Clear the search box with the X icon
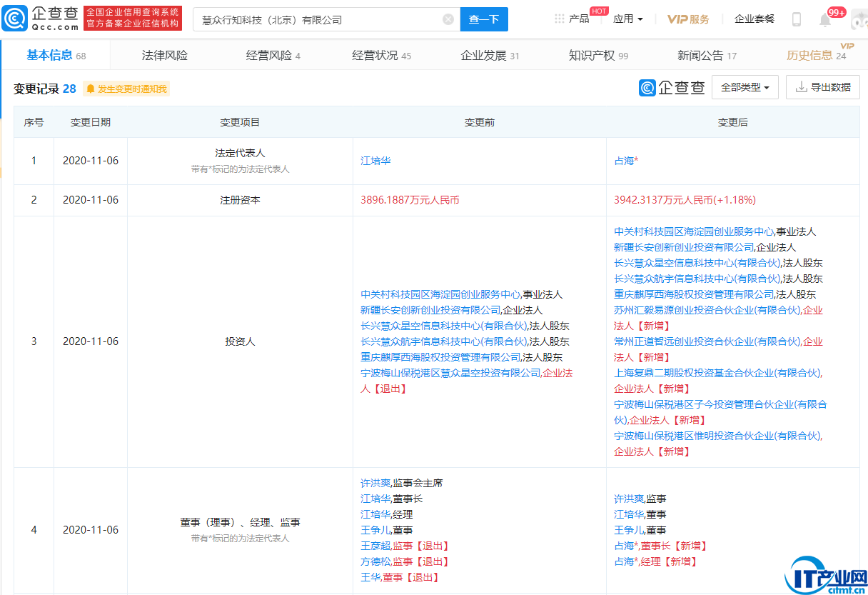 tap(448, 19)
